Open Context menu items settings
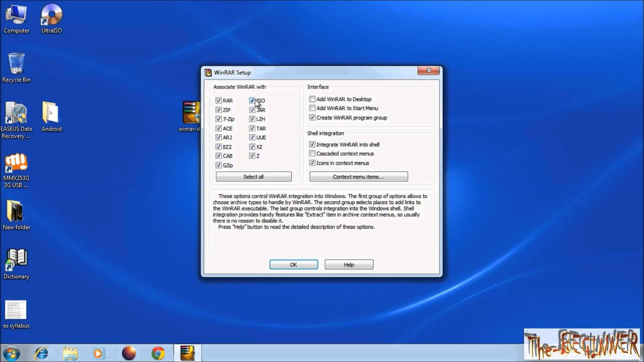 pos(359,176)
